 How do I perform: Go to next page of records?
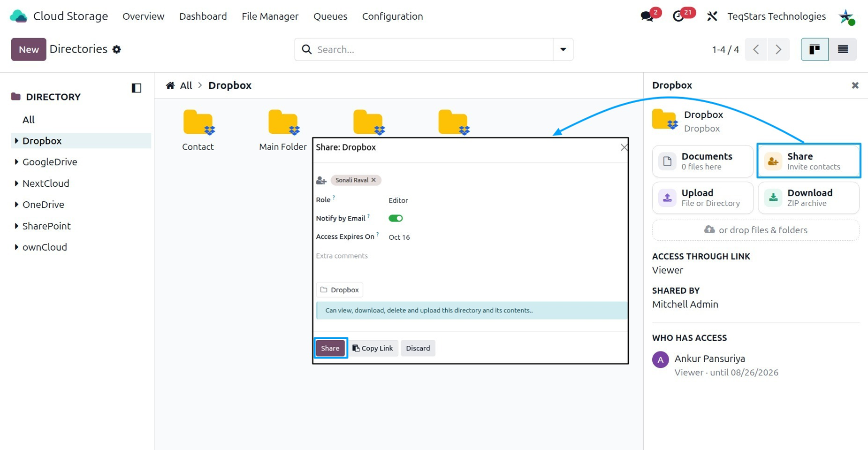pos(778,49)
